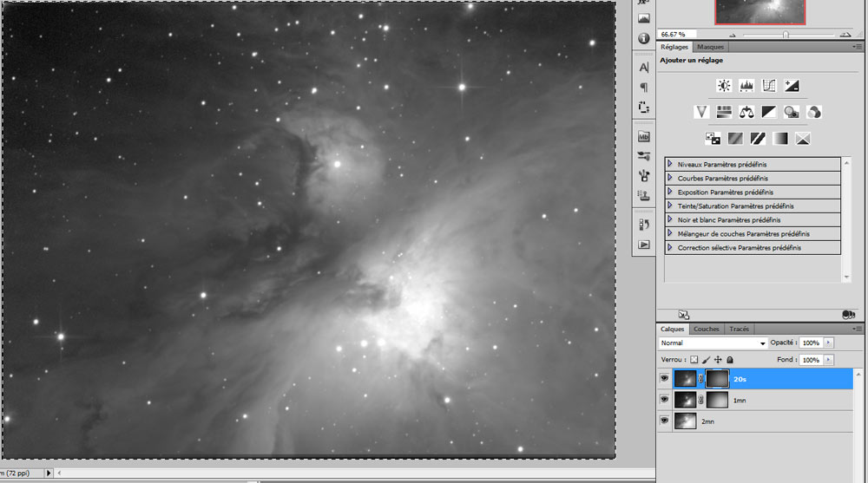Select the 2mn layer image thumbnail

pyautogui.click(x=686, y=421)
